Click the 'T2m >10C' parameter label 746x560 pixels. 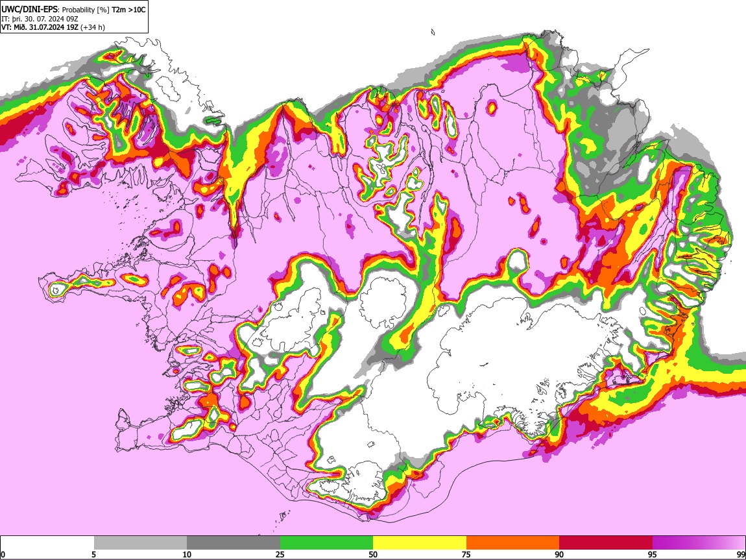128,10
